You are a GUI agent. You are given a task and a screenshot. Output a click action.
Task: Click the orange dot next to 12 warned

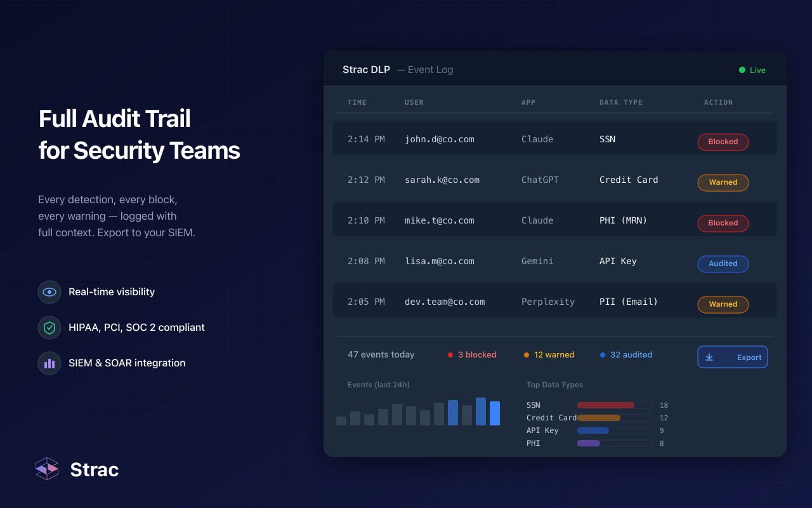click(527, 355)
